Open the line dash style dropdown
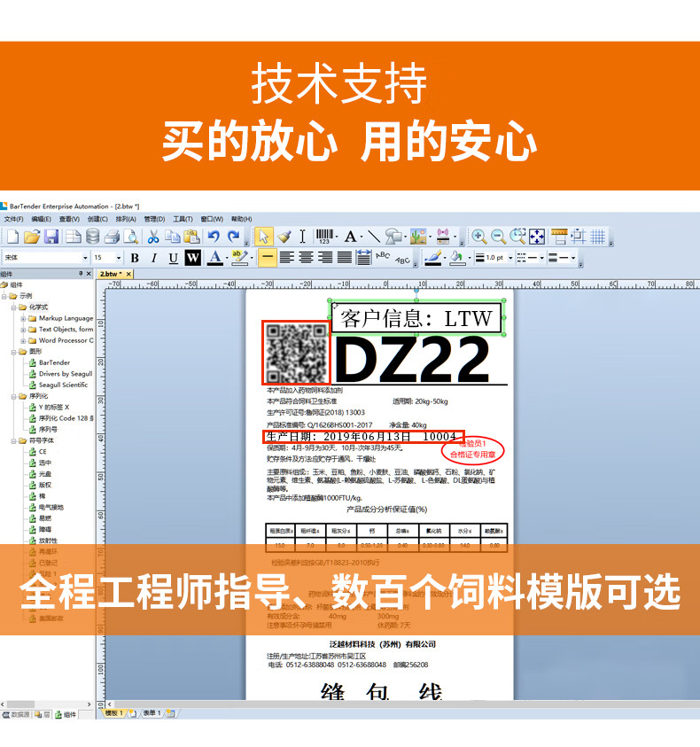Image resolution: width=700 pixels, height=747 pixels. (x=541, y=258)
